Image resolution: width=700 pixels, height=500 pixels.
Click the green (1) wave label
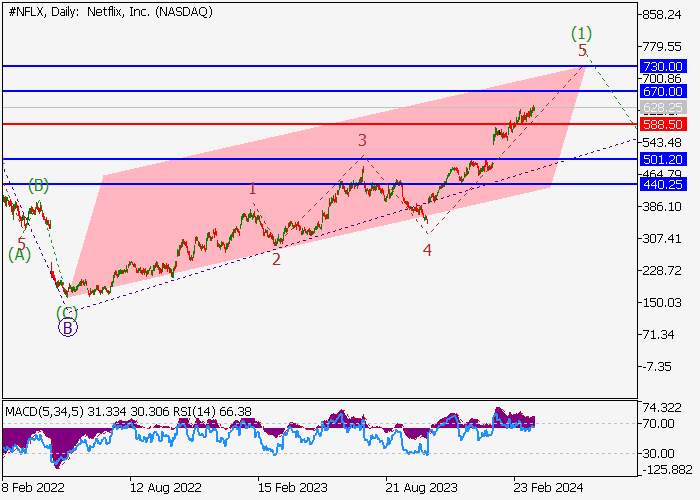(582, 33)
